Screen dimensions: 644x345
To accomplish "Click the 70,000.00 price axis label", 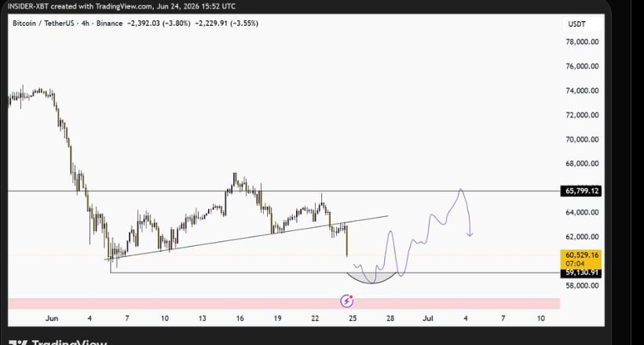I will [x=582, y=139].
